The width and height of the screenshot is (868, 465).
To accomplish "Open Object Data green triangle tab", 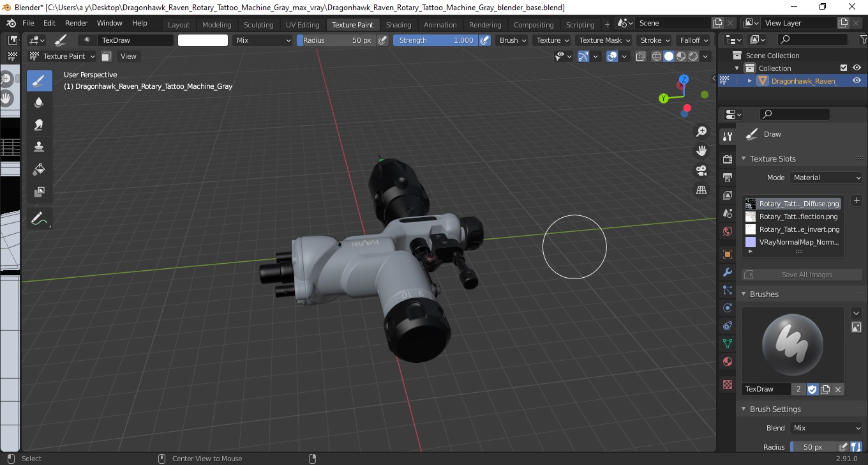I will pyautogui.click(x=727, y=344).
